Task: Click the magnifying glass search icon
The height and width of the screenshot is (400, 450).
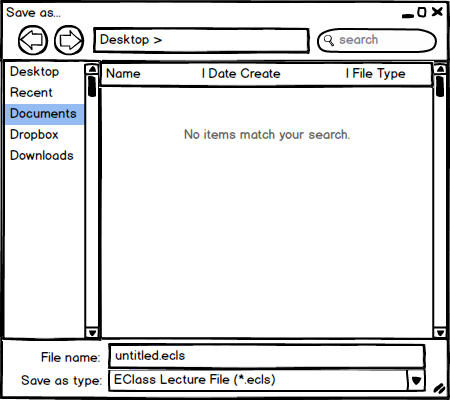Action: [329, 40]
